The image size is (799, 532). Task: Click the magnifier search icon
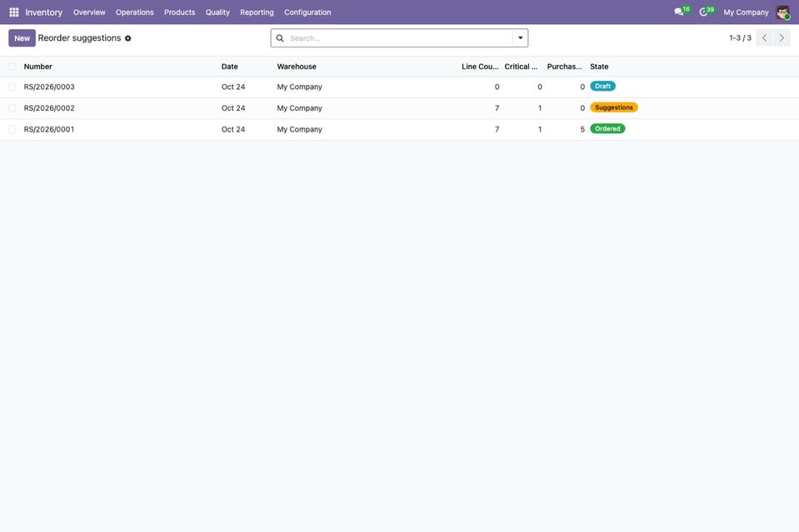tap(280, 38)
